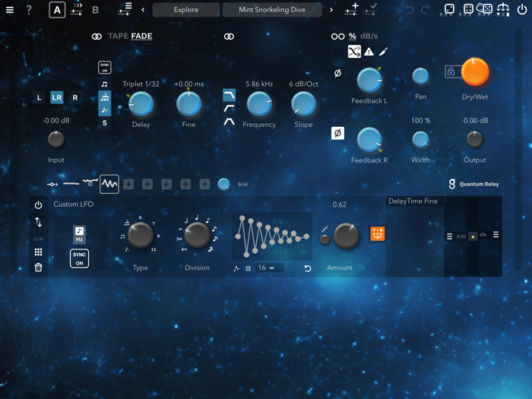The width and height of the screenshot is (532, 399).
Task: Toggle the delay SYNC ON button
Action: [x=105, y=68]
